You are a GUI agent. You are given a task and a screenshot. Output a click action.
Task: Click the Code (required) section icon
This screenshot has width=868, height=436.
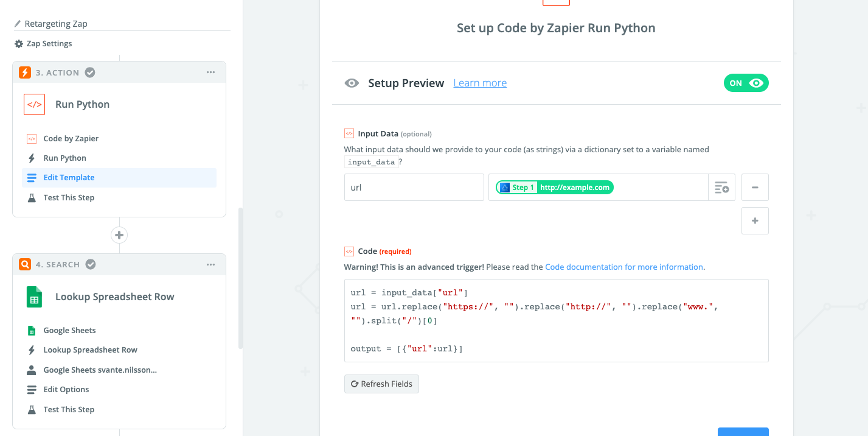tap(349, 251)
